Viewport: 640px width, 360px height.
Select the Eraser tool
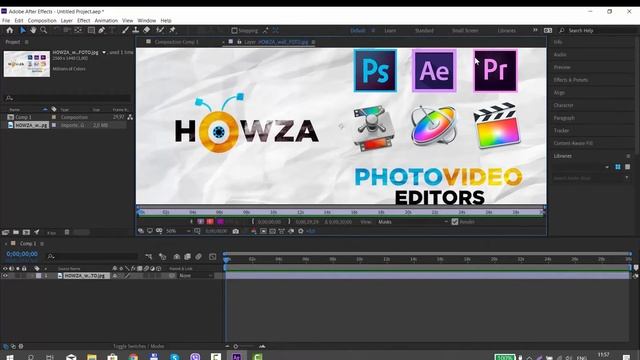pyautogui.click(x=147, y=30)
